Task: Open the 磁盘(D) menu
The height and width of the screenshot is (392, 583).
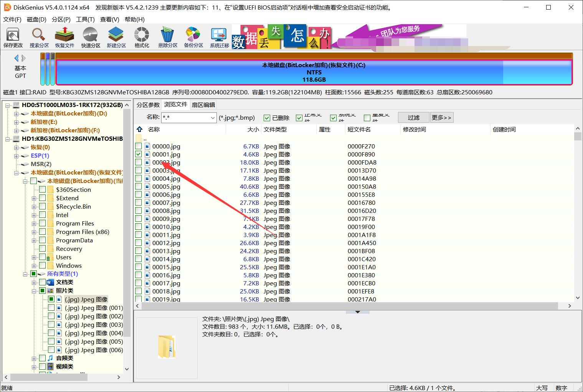Action: [x=36, y=19]
